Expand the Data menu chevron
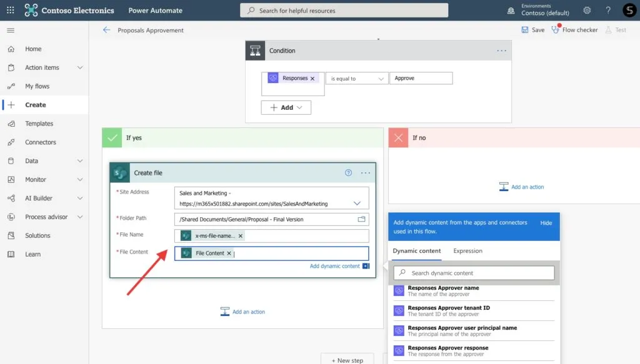The height and width of the screenshot is (364, 640). pos(80,161)
